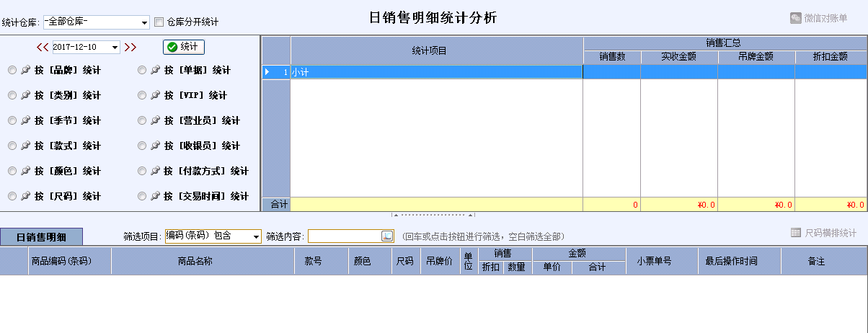The height and width of the screenshot is (333, 868).
Task: Select 按[品牌]统计 radio option
Action: [12, 70]
